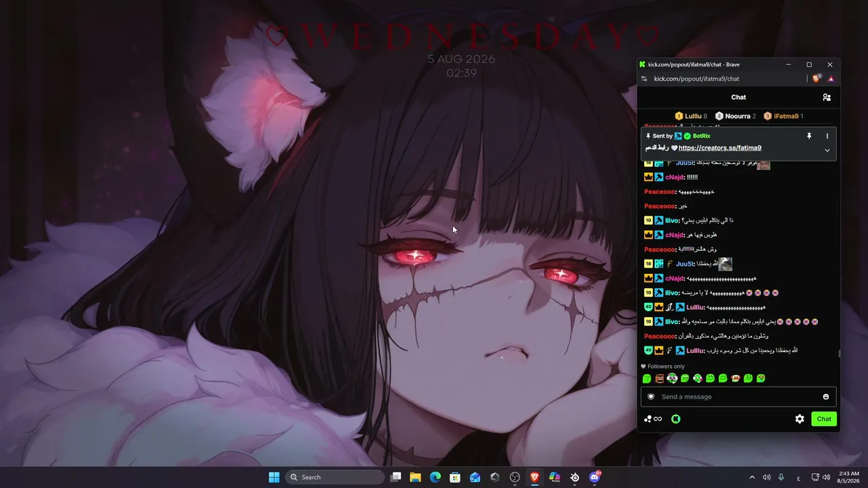
Task: Switch to Brave browser on the taskbar
Action: (x=535, y=477)
